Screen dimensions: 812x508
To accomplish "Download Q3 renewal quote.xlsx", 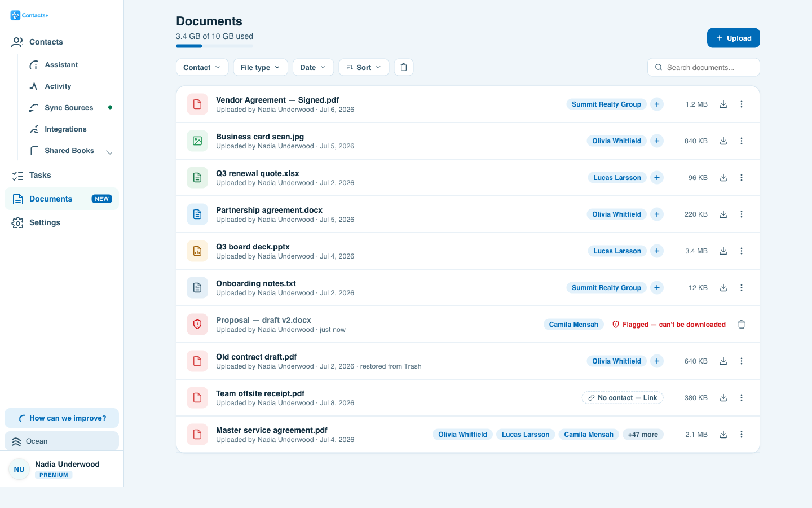I will click(723, 178).
